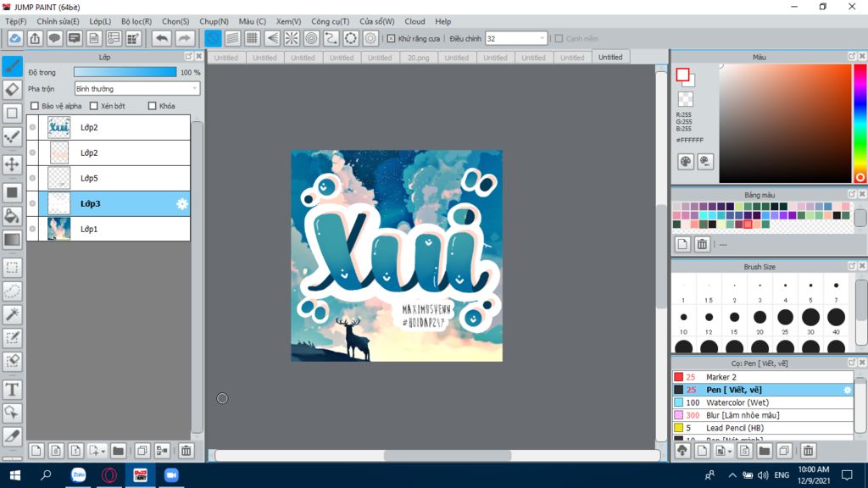The width and height of the screenshot is (868, 488).
Task: Duplicate layer with the layer panel copy icon
Action: 142,451
